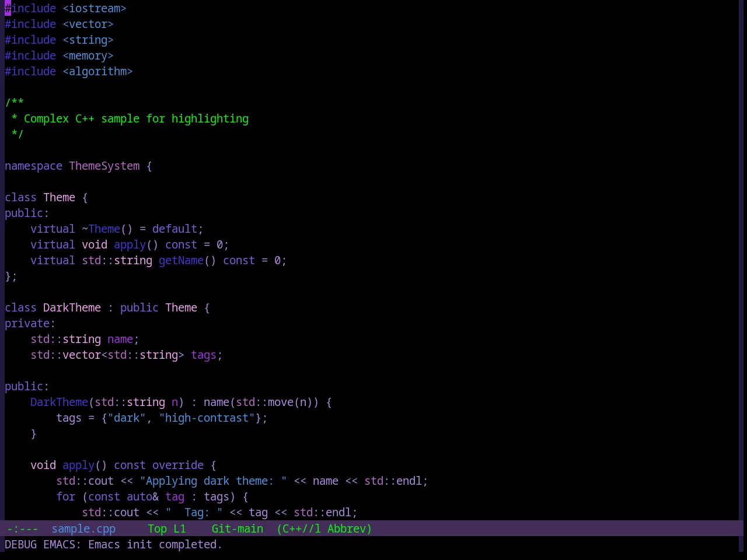Screen dimensions: 747x560
Task: Click the '~Theme' destructor name
Action: coord(101,229)
